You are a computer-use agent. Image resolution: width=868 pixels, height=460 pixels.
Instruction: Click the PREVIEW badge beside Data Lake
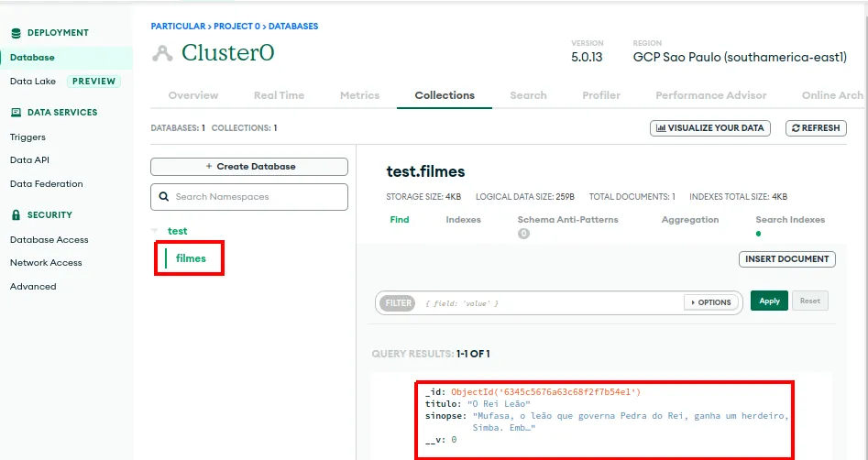coord(93,82)
